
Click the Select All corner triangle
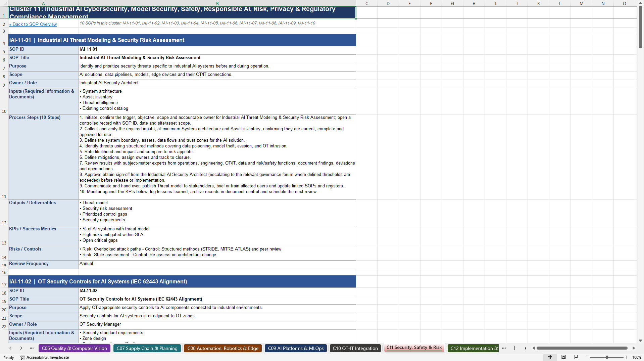(x=4, y=3)
